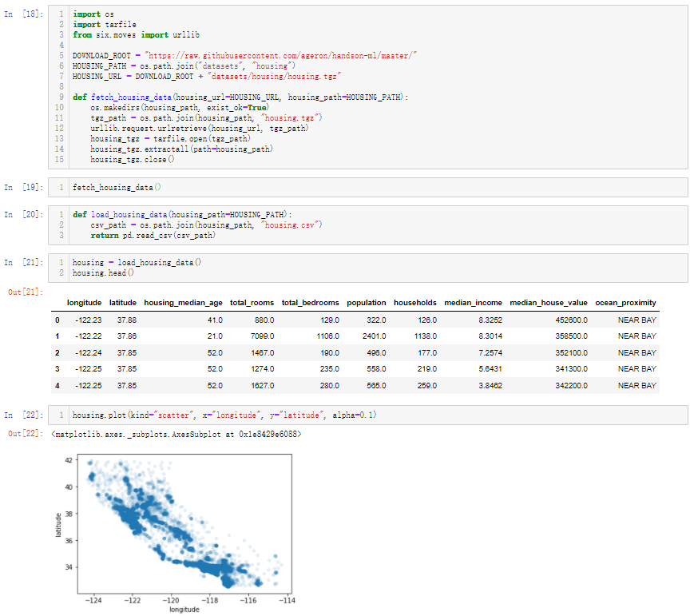
Task: Click the 'housing_median_age' column header
Action: (x=183, y=303)
